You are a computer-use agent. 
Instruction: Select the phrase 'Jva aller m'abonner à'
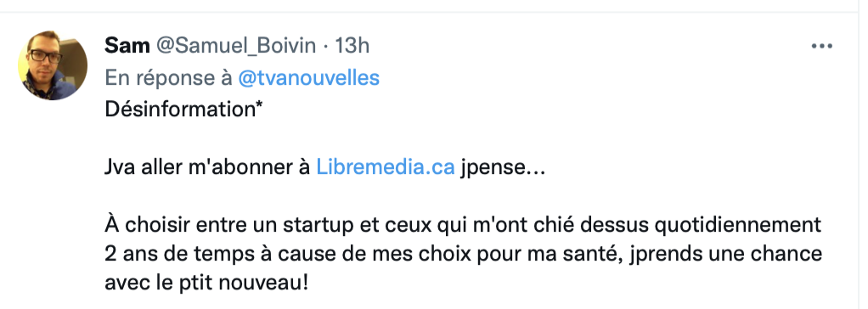click(207, 166)
